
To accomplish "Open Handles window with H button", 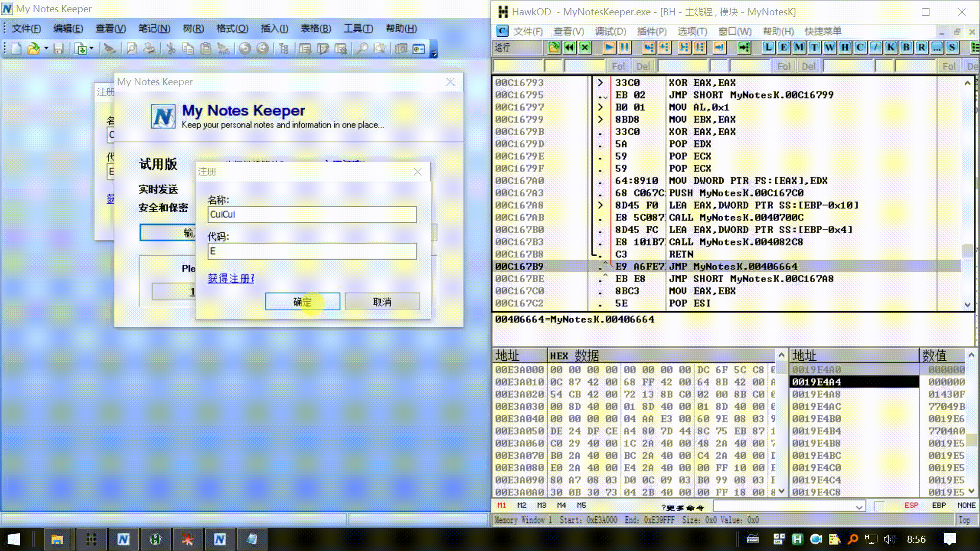I will click(x=845, y=47).
